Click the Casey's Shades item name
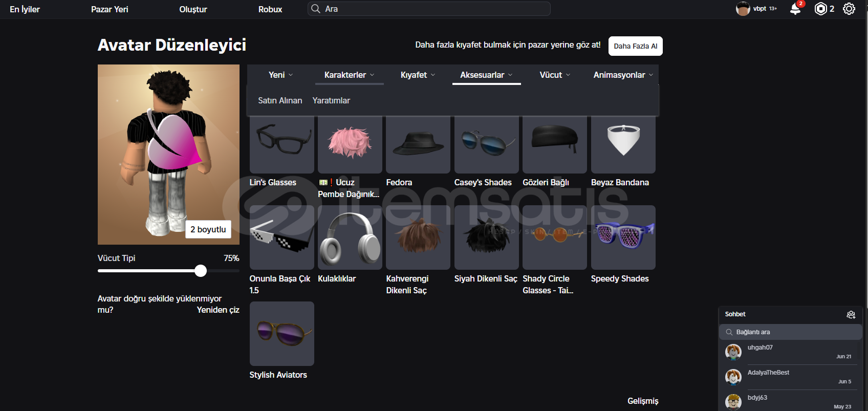Screen dimensions: 868x411 click(x=483, y=182)
